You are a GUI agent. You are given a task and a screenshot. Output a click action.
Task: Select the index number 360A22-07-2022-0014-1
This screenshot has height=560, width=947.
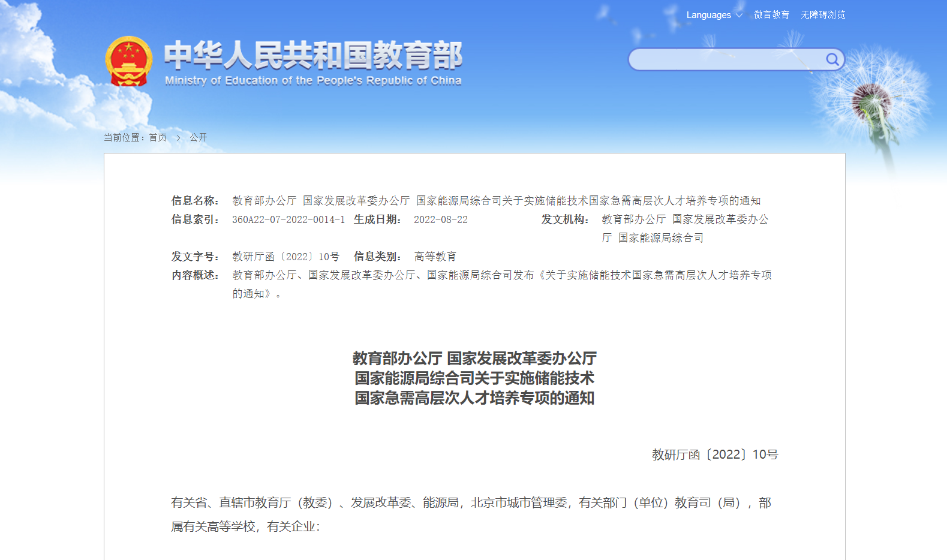(288, 219)
